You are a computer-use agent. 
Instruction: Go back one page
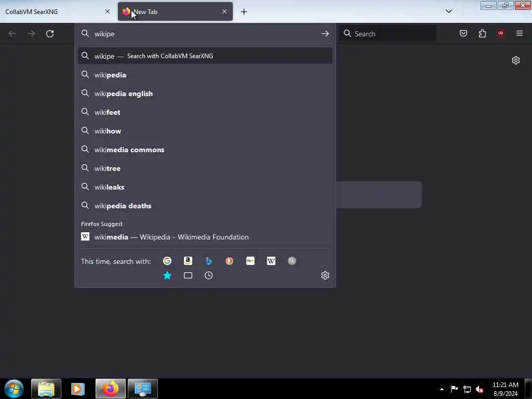point(12,34)
